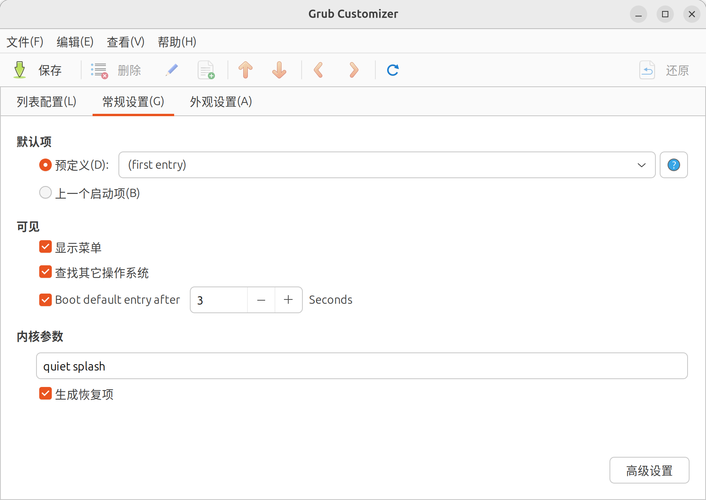
Task: Minimize the Grub Customizer window
Action: 638,14
